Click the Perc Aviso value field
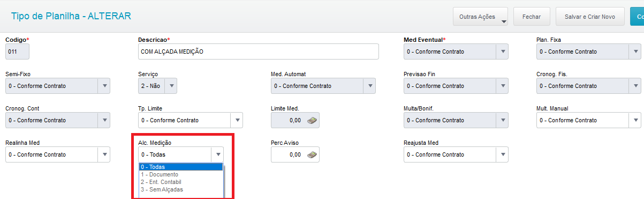Viewport: 644px width, 199px height. pos(296,154)
